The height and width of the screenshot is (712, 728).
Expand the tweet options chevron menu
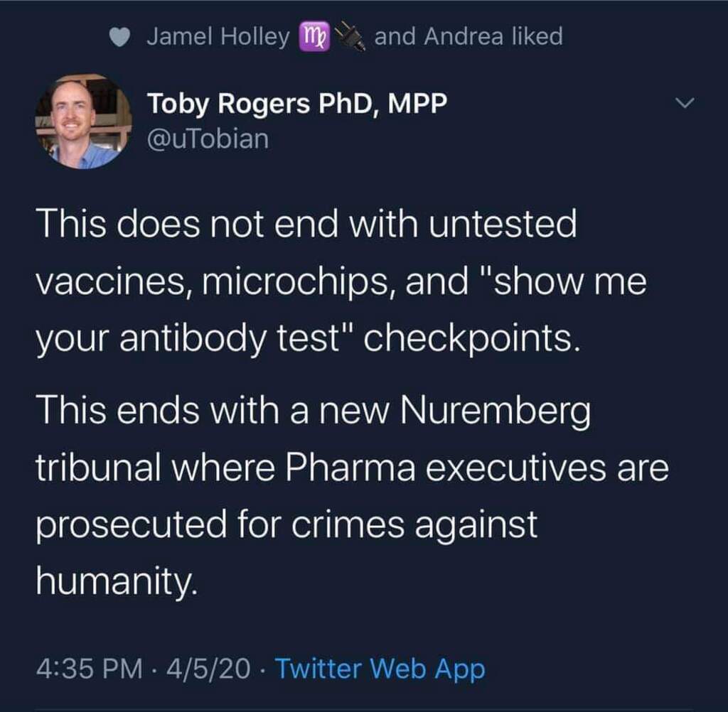point(683,104)
